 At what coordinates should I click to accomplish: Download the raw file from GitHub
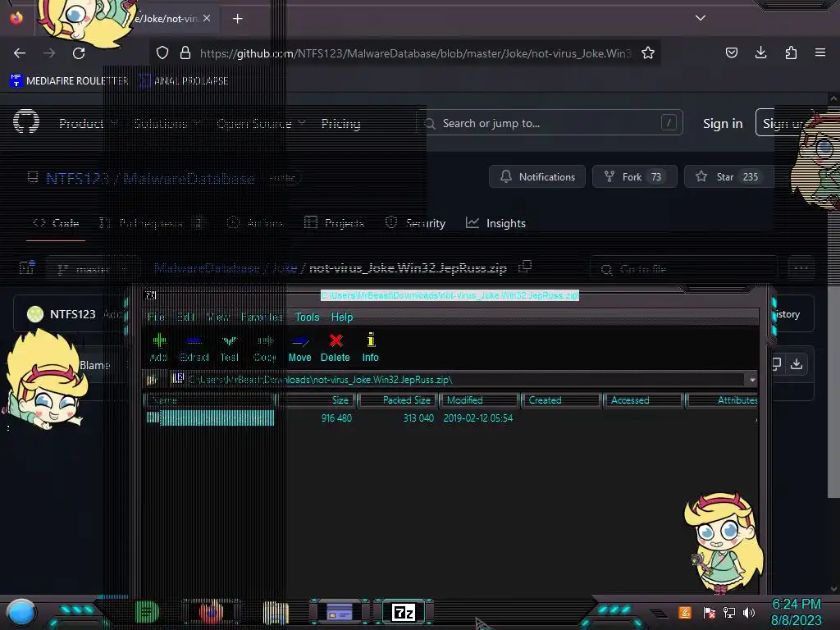(x=797, y=364)
